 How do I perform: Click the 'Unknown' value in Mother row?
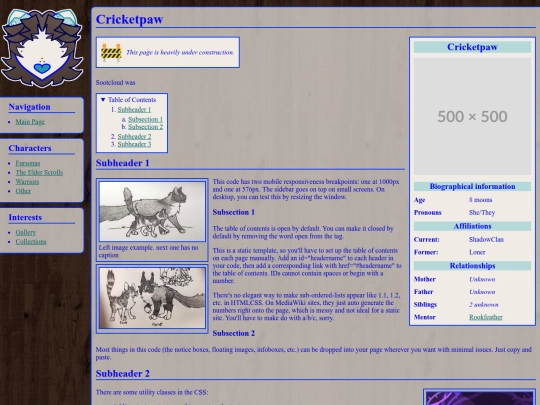coord(482,279)
